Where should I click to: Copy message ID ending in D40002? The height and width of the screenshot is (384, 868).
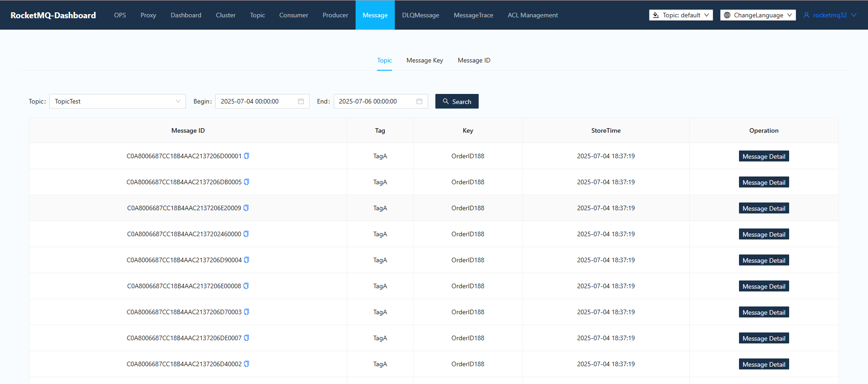tap(247, 364)
